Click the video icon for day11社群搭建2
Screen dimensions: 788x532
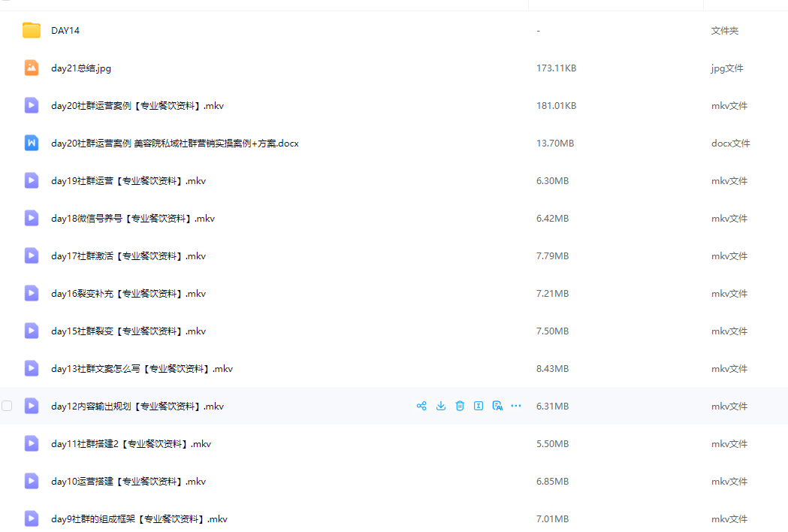32,443
